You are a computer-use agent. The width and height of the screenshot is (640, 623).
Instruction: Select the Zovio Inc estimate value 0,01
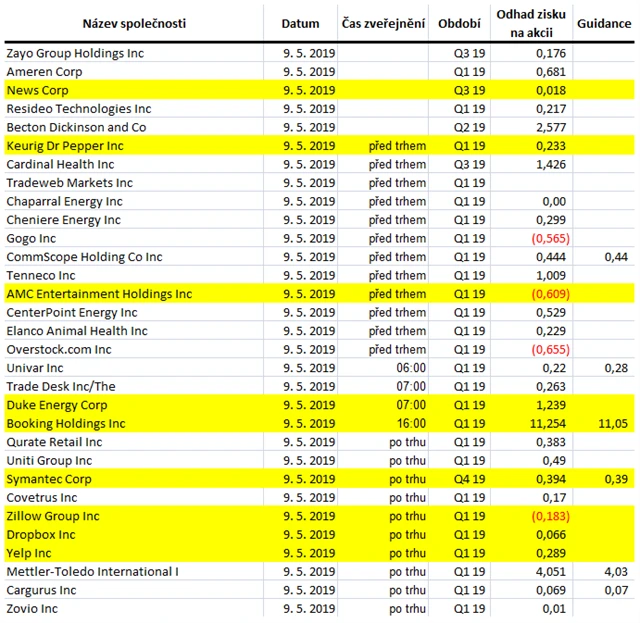[x=556, y=609]
